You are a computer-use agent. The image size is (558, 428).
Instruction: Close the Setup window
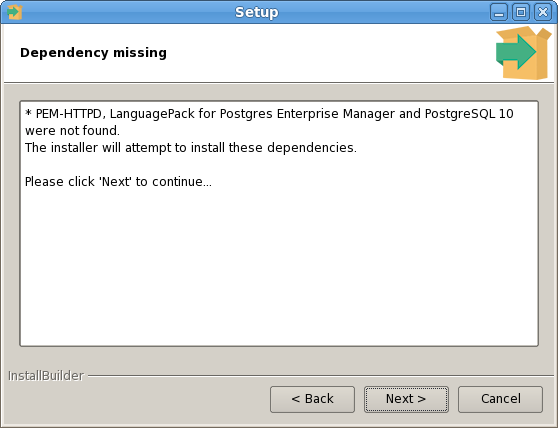543,12
